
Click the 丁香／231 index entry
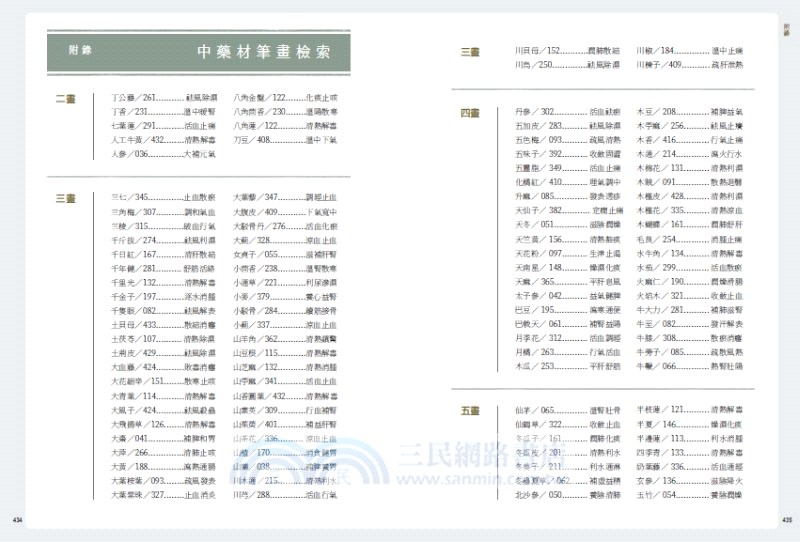(164, 111)
